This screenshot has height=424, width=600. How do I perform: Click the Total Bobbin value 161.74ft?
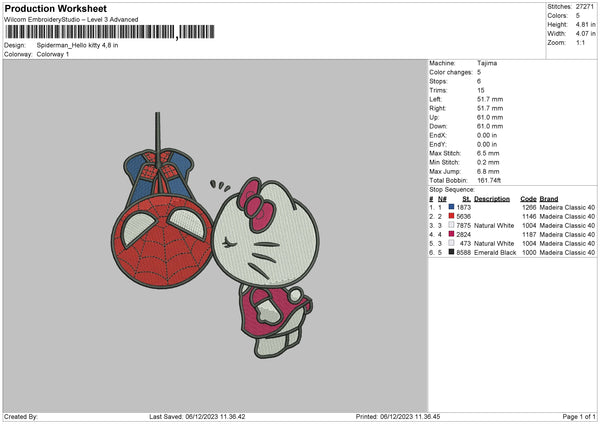tap(492, 179)
